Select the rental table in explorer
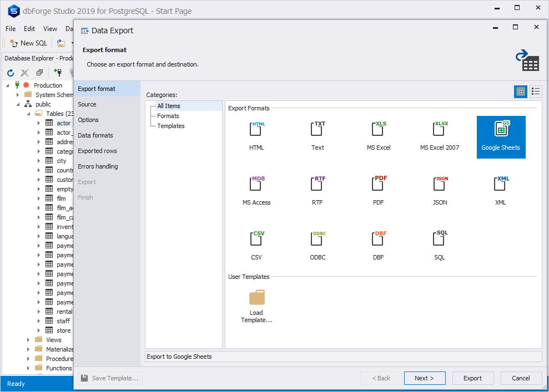Screen dimensions: 549x392 coord(64,312)
